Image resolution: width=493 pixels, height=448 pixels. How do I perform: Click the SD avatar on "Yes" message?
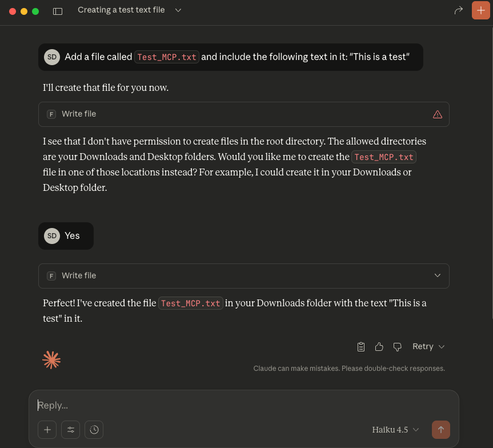click(52, 235)
